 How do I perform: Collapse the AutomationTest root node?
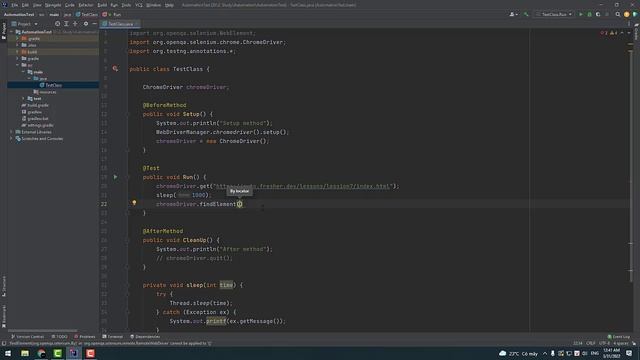pyautogui.click(x=12, y=32)
